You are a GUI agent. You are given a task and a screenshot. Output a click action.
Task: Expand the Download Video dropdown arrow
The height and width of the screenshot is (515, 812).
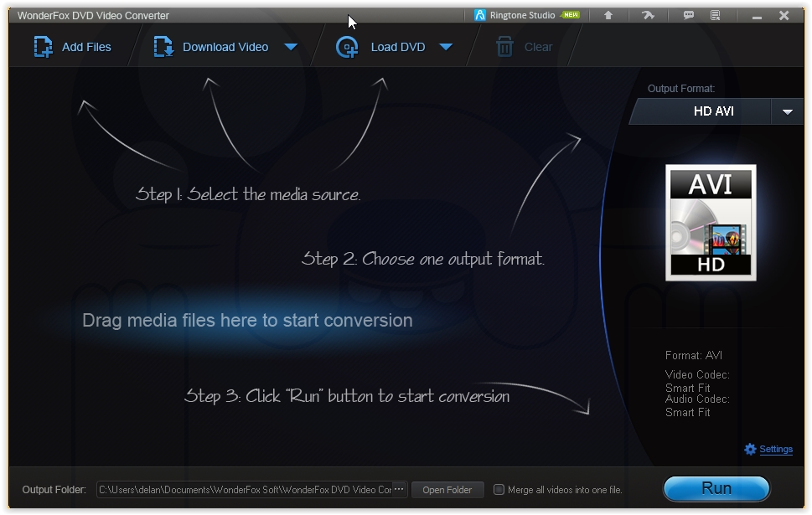click(291, 47)
